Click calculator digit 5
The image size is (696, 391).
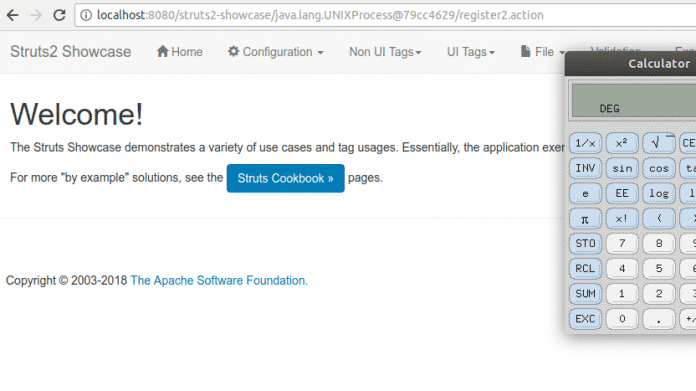[x=659, y=269]
